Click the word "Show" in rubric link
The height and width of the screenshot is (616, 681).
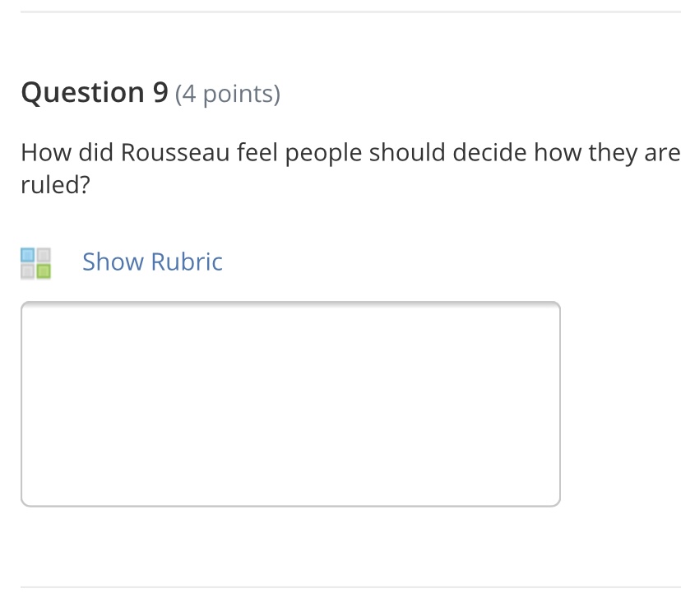[x=113, y=262]
